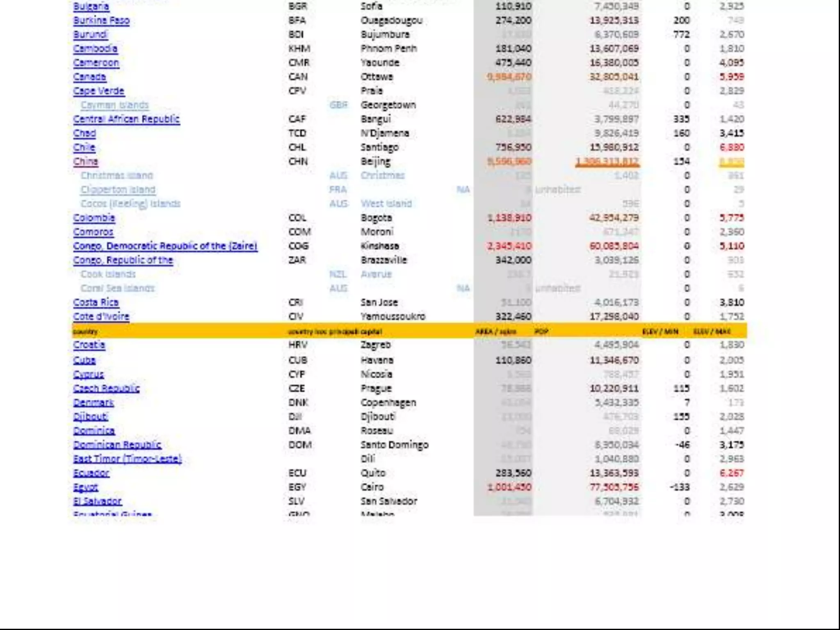Follow the Cote d'Ivoire link

101,317
